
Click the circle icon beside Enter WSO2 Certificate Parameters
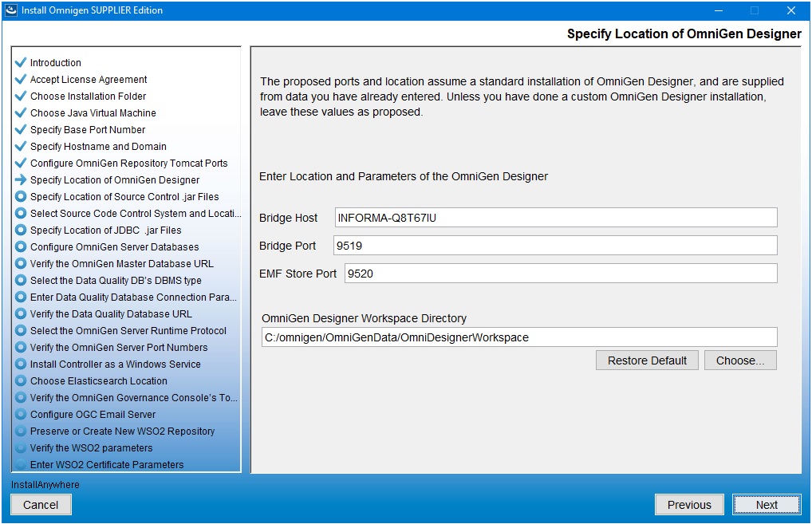pyautogui.click(x=21, y=464)
